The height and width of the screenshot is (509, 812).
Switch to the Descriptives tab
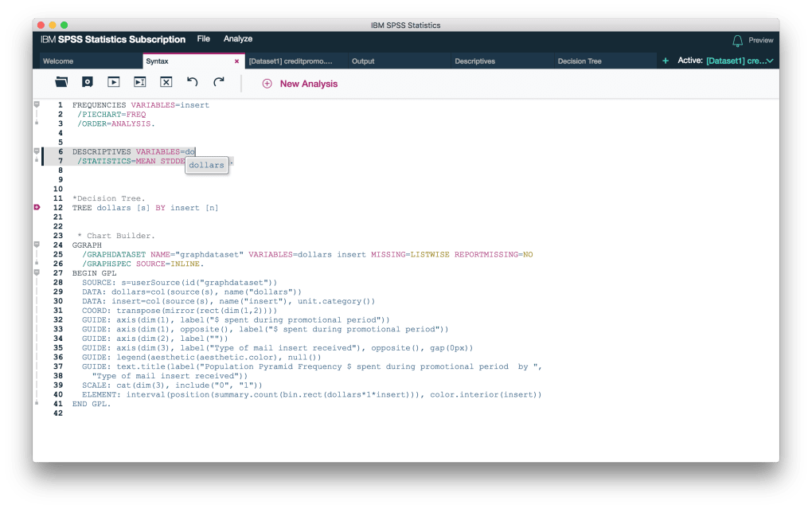(x=502, y=61)
